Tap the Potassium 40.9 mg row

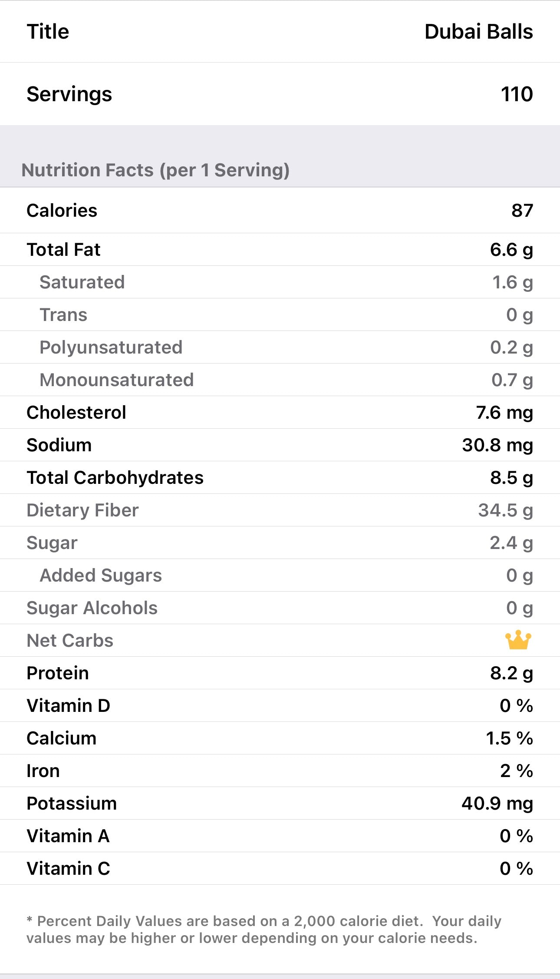point(280,804)
